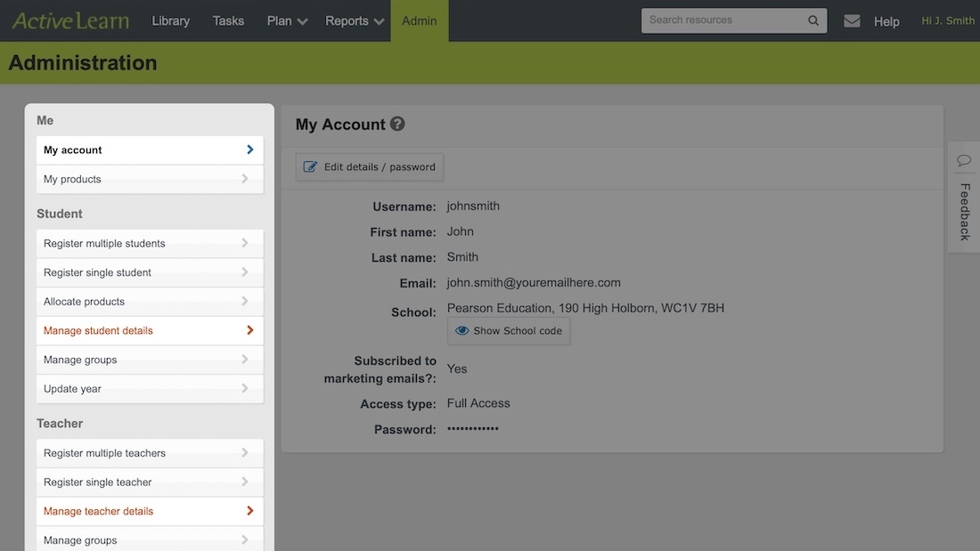Screen dimensions: 980x551
Task: Open the Library menu
Action: pos(170,20)
